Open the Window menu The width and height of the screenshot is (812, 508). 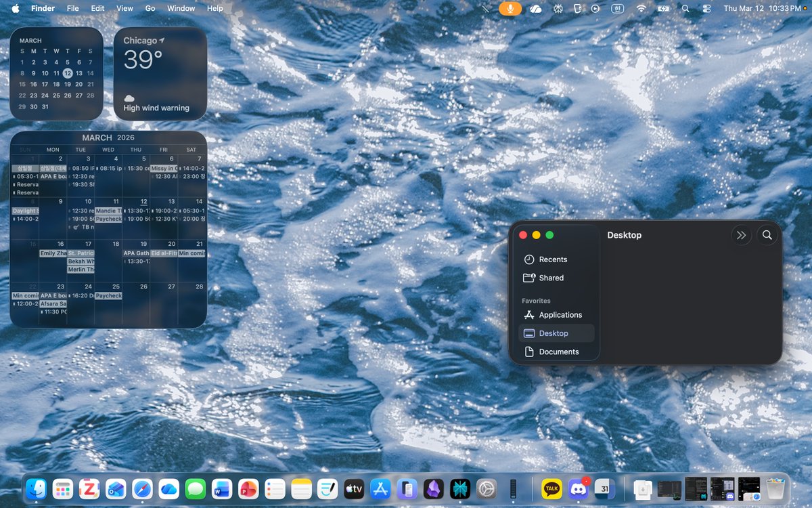click(181, 8)
